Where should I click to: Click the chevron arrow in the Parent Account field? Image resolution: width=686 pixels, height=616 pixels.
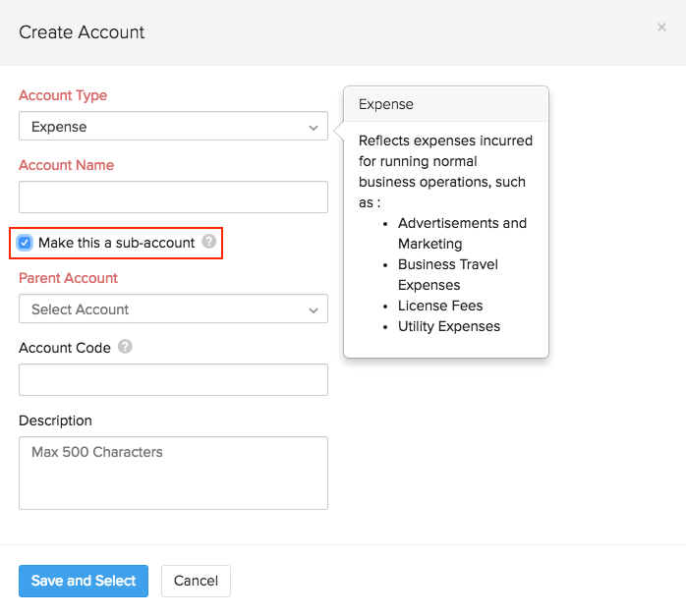[x=313, y=310]
